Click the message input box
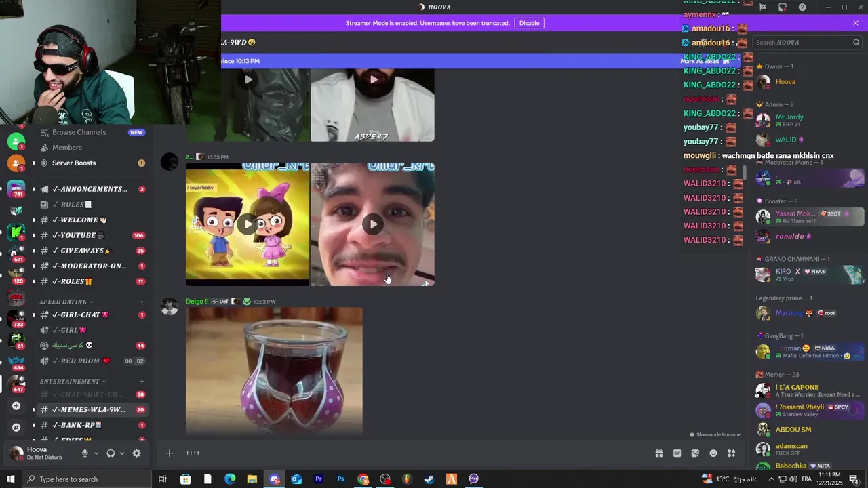This screenshot has height=488, width=868. click(x=414, y=453)
